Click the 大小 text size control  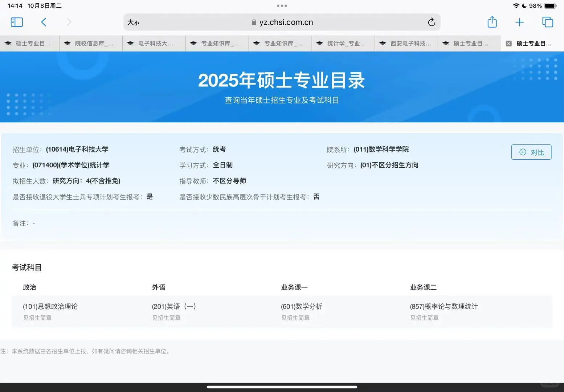click(133, 22)
